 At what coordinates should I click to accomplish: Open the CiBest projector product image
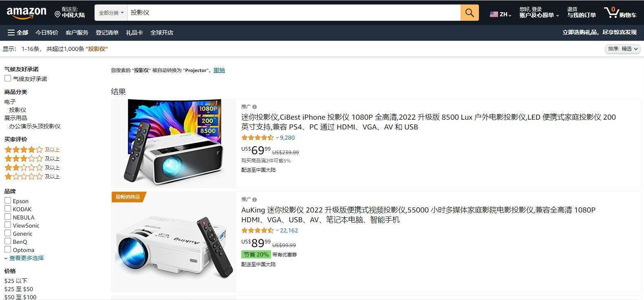click(x=174, y=142)
